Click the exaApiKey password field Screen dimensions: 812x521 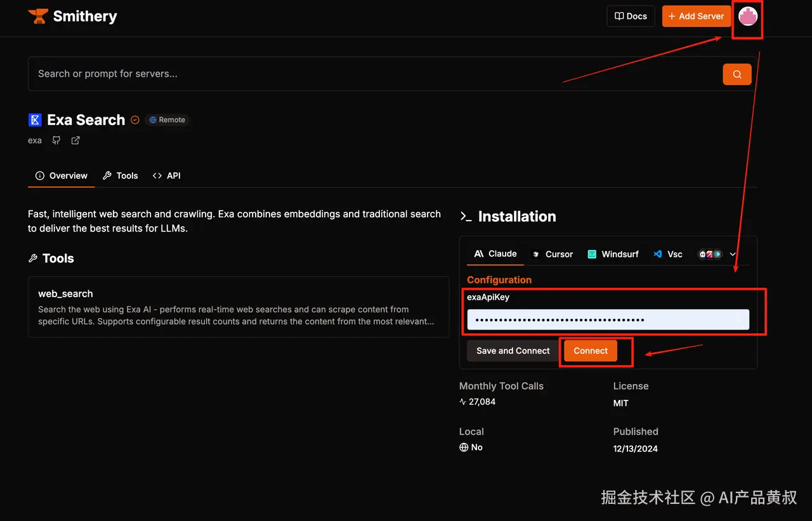608,320
